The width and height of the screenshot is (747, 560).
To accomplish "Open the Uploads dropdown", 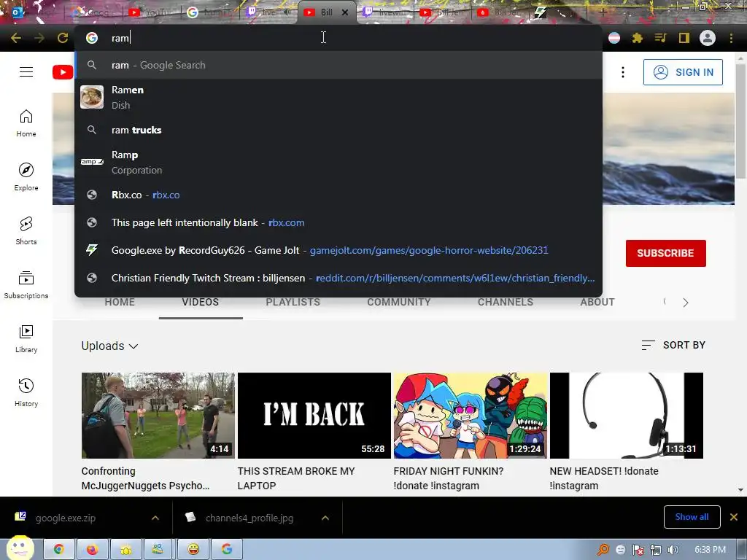I will (109, 346).
